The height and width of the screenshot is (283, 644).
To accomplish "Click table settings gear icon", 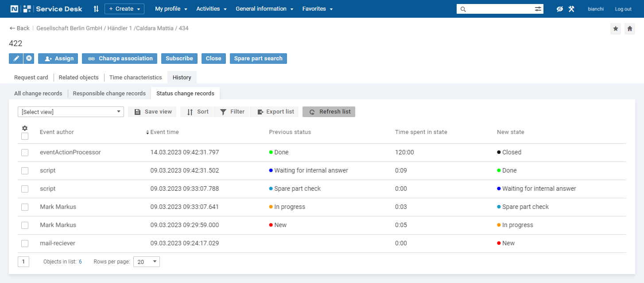I will point(25,128).
